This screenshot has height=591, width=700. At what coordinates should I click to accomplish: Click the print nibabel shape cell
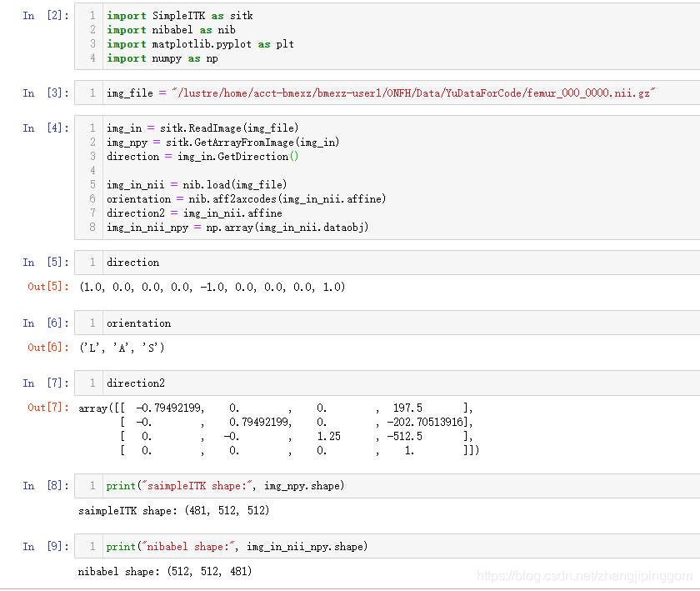(387, 546)
